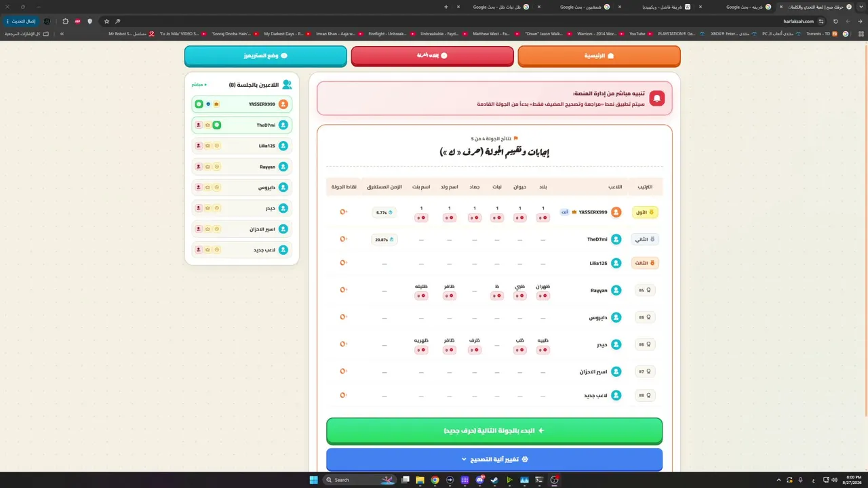Click the browser reload icon
868x488 pixels.
[x=835, y=21]
